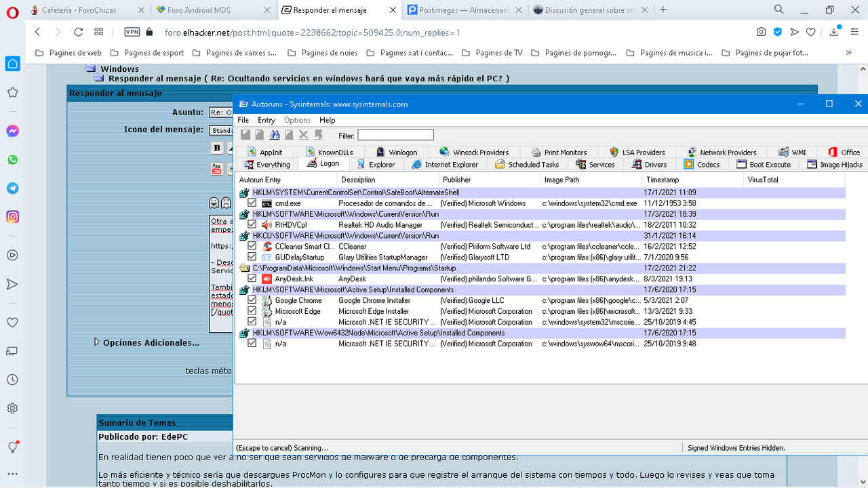Image resolution: width=868 pixels, height=488 pixels.
Task: Take a snapshot with camera icon
Action: click(x=762, y=32)
